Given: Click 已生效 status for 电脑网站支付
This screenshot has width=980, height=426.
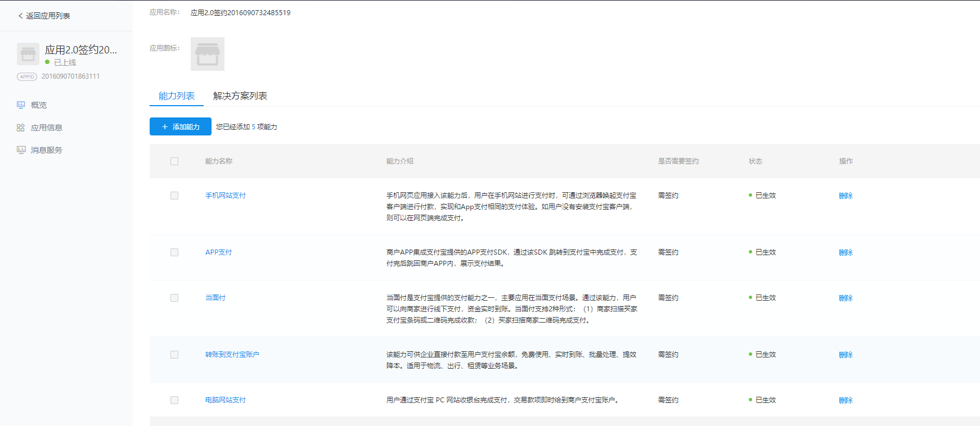Looking at the screenshot, I should (766, 400).
